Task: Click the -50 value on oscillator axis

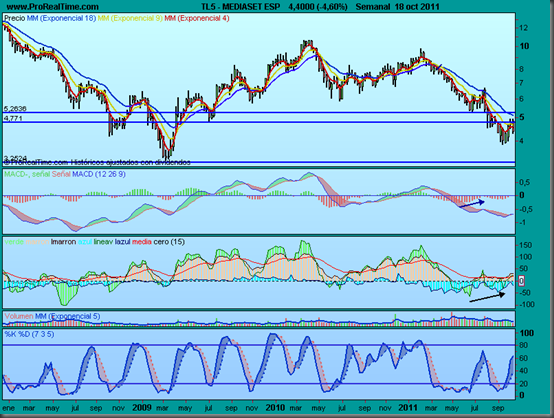Action: tap(524, 293)
